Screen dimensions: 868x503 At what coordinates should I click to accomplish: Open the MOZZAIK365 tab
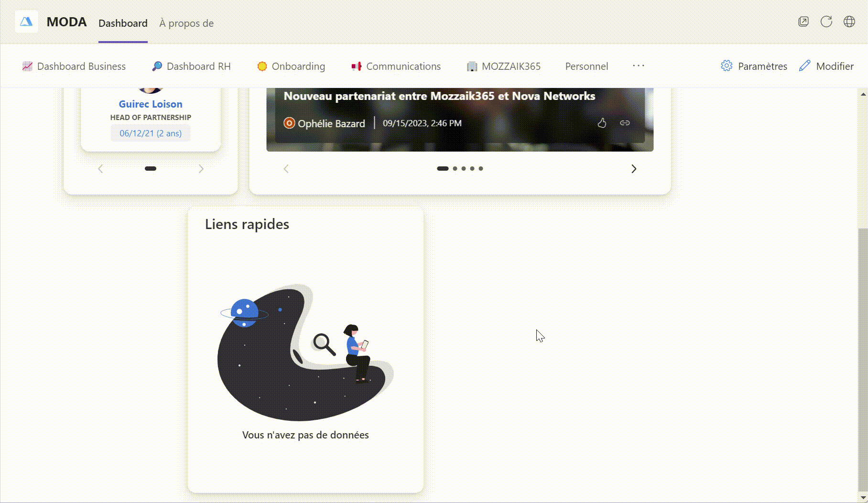pos(504,66)
